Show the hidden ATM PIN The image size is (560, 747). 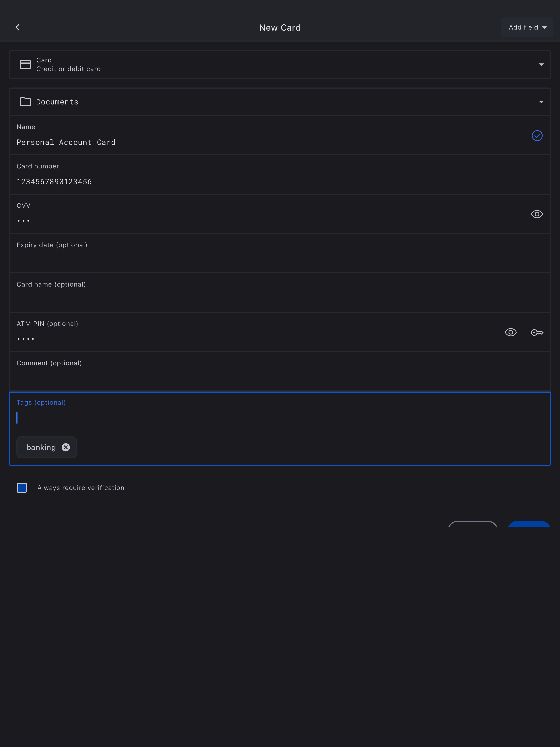[x=510, y=333]
